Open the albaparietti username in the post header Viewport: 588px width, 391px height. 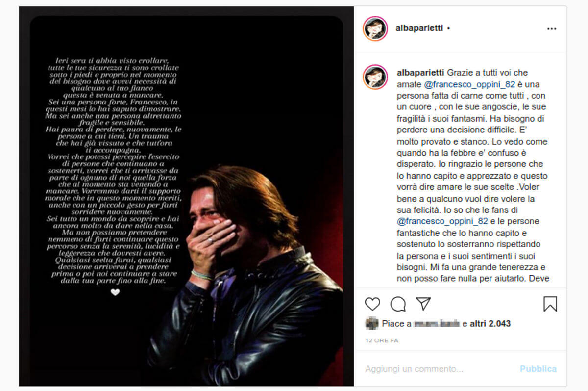419,28
